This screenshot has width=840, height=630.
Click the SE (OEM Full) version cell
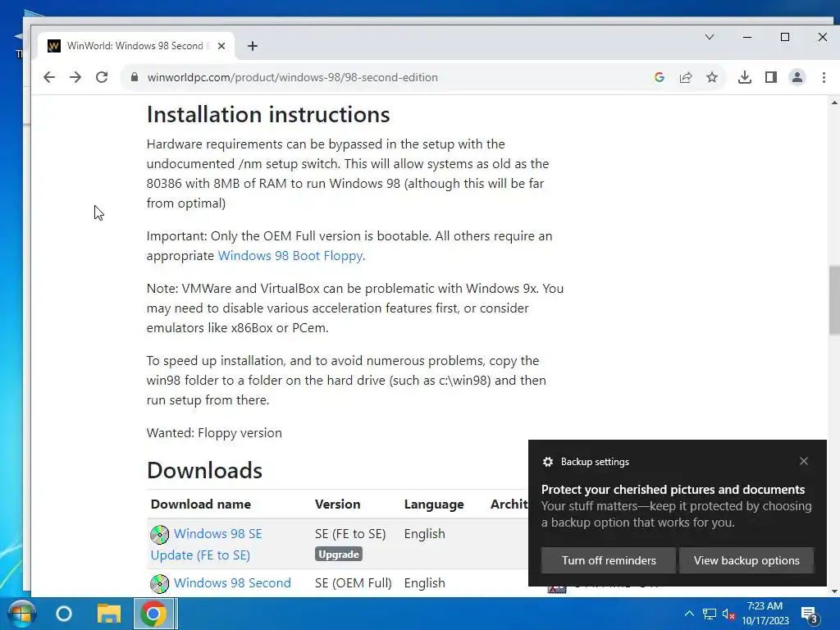coord(353,583)
